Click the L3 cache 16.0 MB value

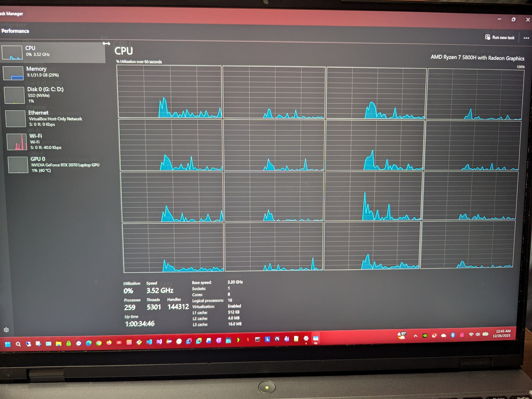tap(235, 324)
